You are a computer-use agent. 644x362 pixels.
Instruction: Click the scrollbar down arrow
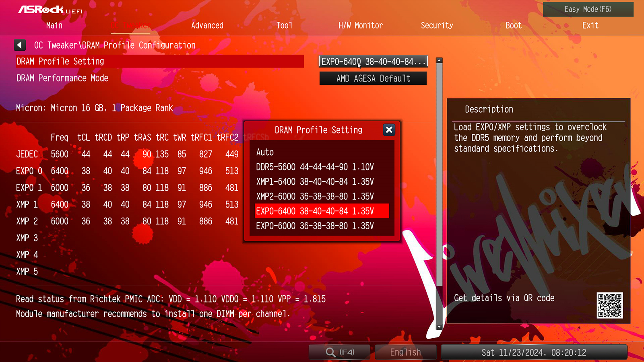[439, 327]
